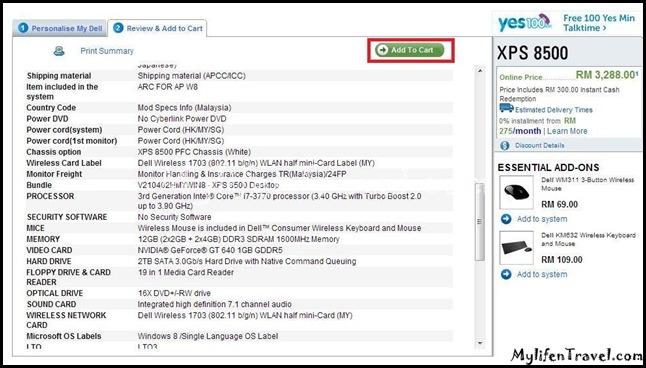
Task: Open Estimated Delivery Times link
Action: (554, 110)
